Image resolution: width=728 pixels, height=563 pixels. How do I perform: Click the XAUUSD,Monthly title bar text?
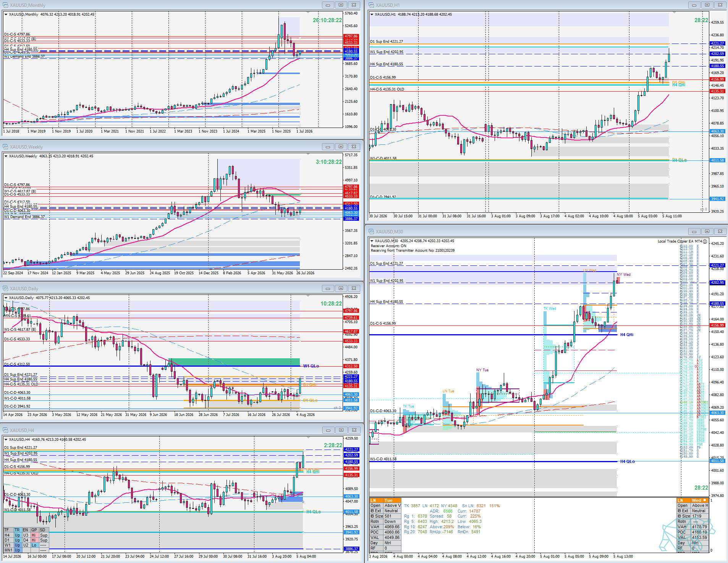click(x=28, y=5)
